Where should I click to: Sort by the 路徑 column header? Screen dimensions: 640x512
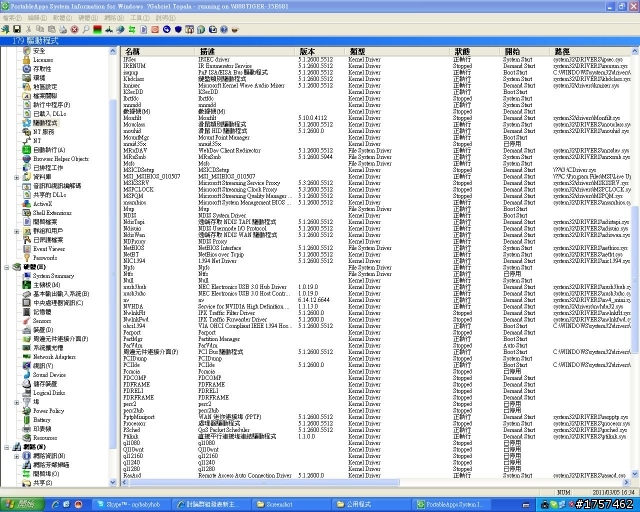(x=591, y=51)
